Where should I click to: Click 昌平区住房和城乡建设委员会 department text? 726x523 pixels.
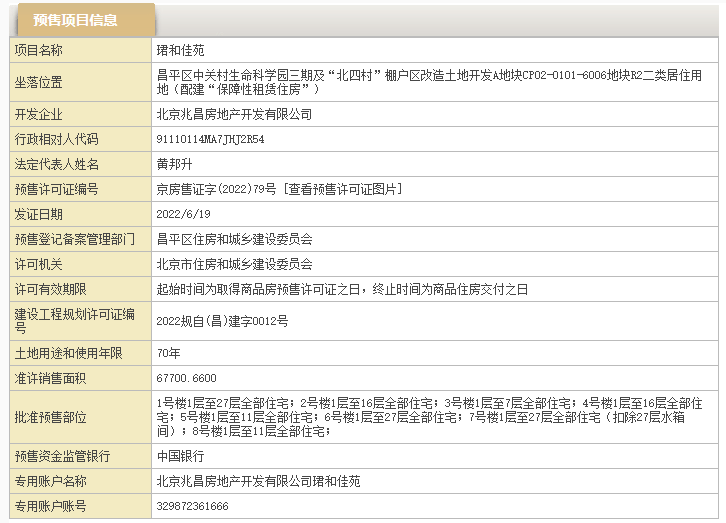234,239
